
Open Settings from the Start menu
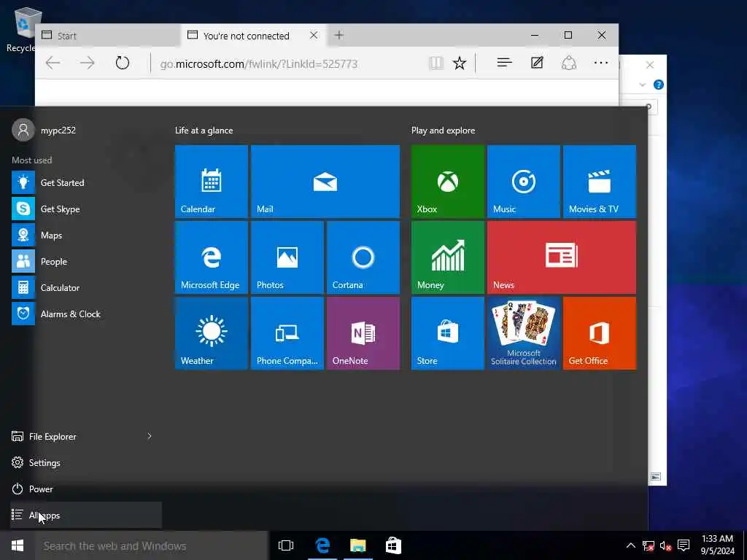pos(86,462)
